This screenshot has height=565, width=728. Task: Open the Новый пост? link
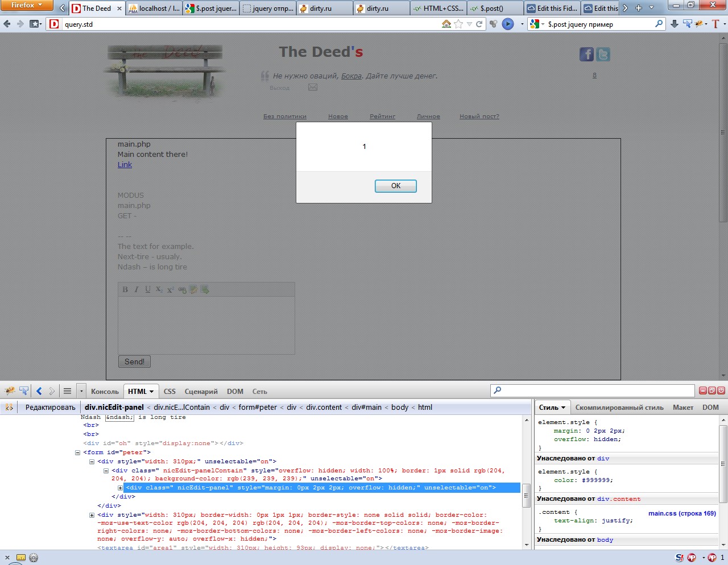pos(479,116)
